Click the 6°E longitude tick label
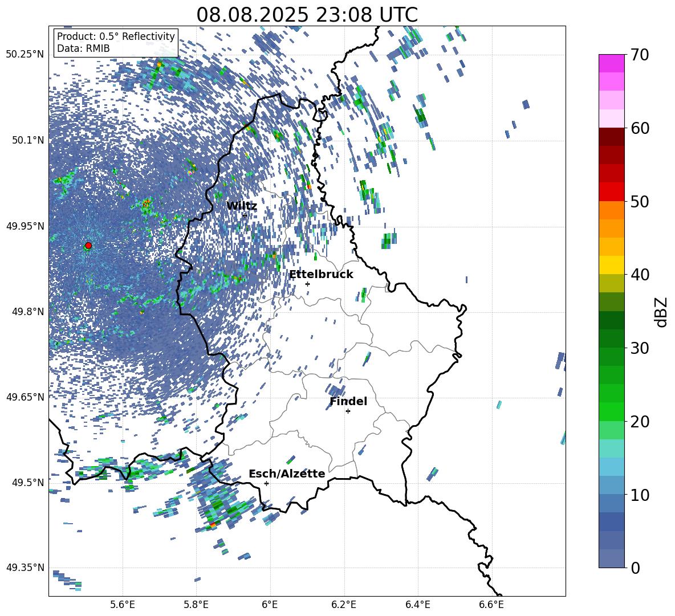The height and width of the screenshot is (616, 675). coord(270,605)
